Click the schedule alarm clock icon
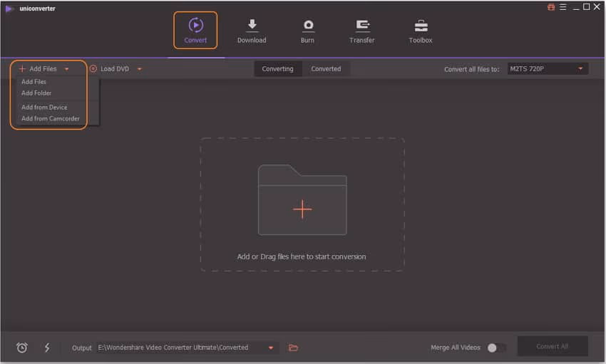606x364 pixels. (x=22, y=348)
